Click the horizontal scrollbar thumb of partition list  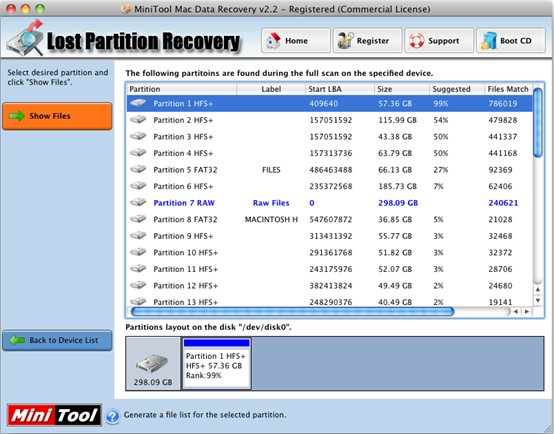(292, 312)
